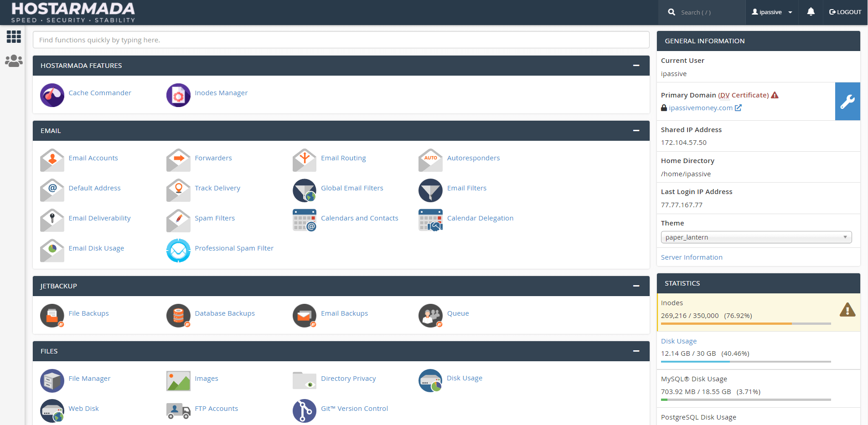Collapse the Email section
Viewport: 868px width, 425px height.
(x=636, y=131)
